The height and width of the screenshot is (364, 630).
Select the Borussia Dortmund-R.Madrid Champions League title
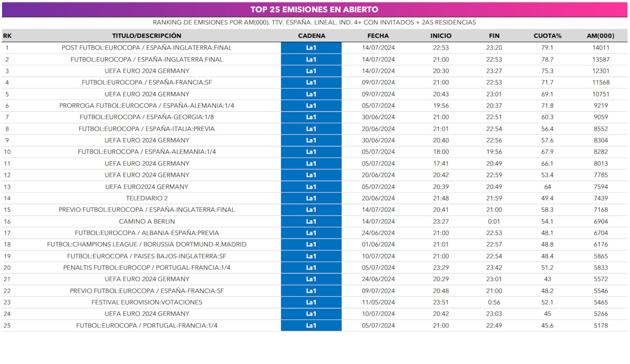146,244
